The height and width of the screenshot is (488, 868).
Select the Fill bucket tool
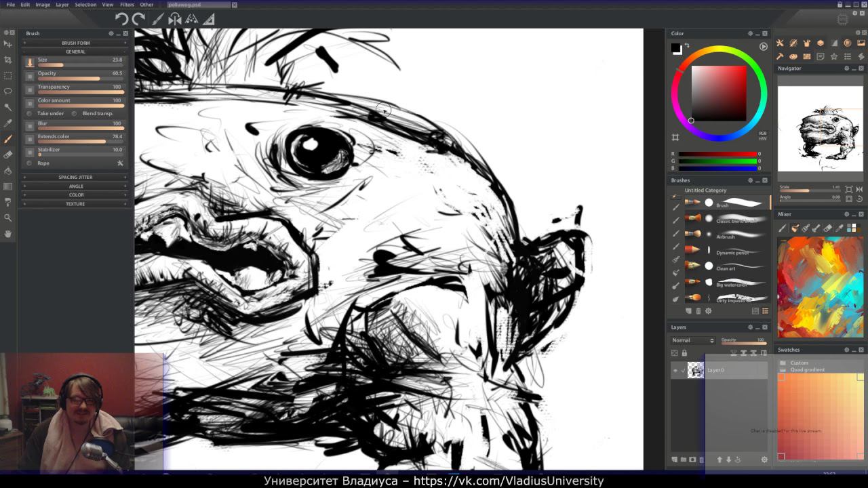pyautogui.click(x=8, y=171)
